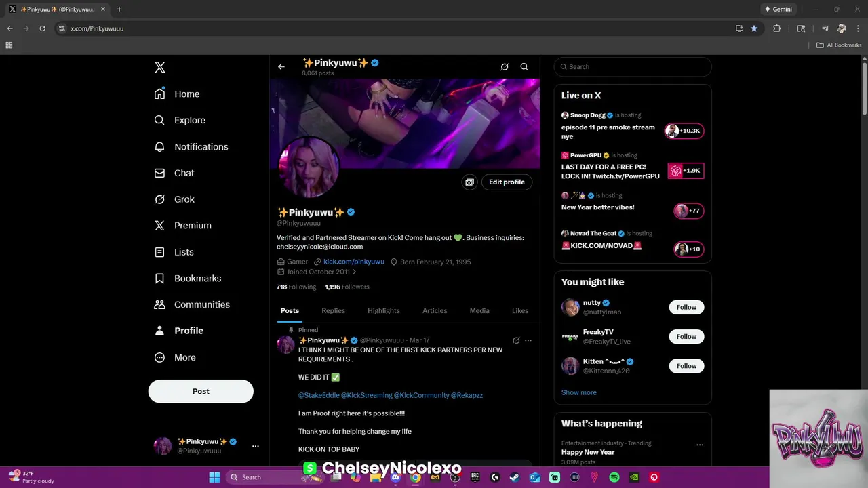Click the @StakeEddie mention
The image size is (868, 488).
[x=318, y=395]
